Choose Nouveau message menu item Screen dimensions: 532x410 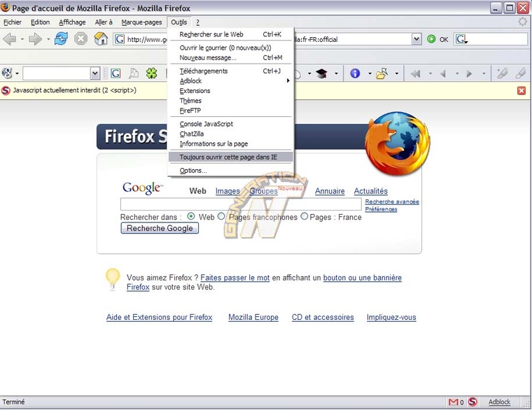pos(231,57)
